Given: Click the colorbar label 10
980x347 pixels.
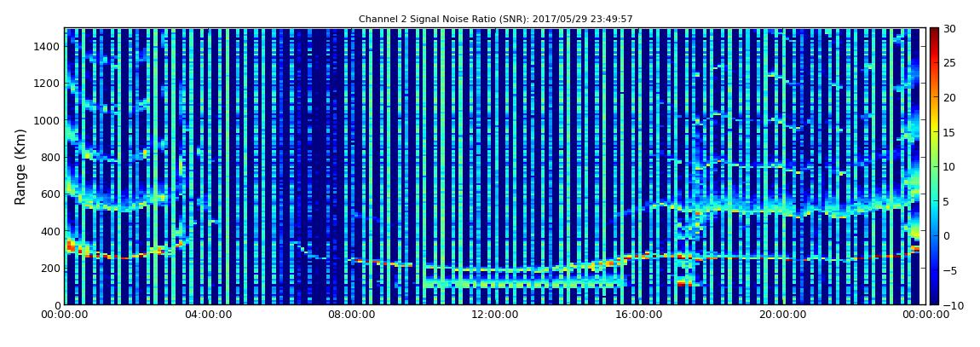Looking at the screenshot, I should click(x=950, y=166).
